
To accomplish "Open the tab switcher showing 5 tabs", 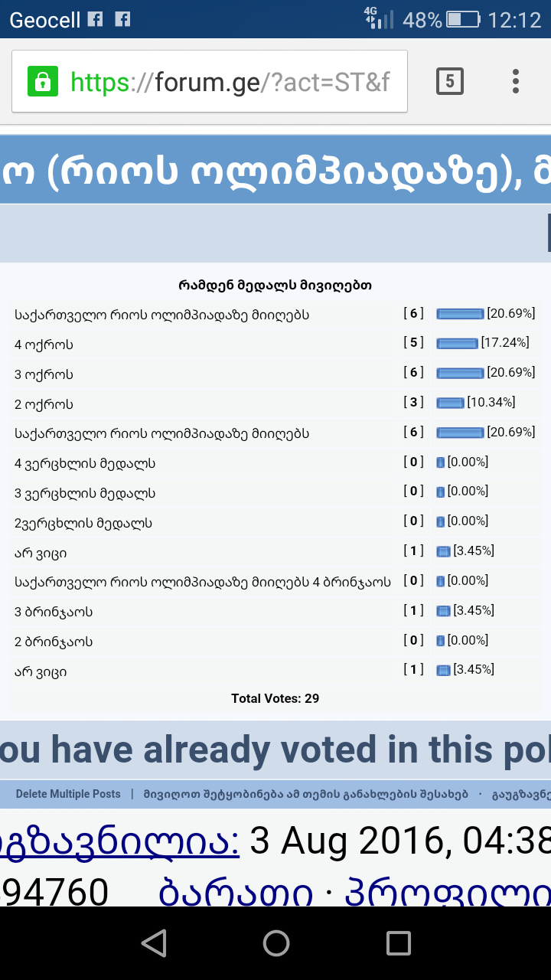I will pos(450,81).
